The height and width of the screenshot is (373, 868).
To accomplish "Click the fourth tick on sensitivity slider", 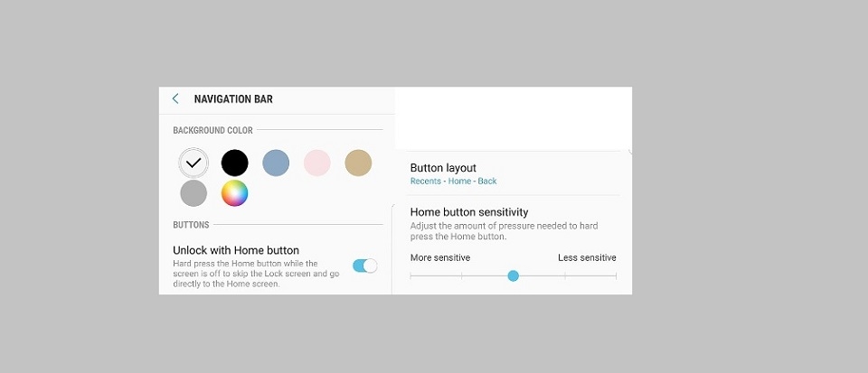I will click(565, 275).
